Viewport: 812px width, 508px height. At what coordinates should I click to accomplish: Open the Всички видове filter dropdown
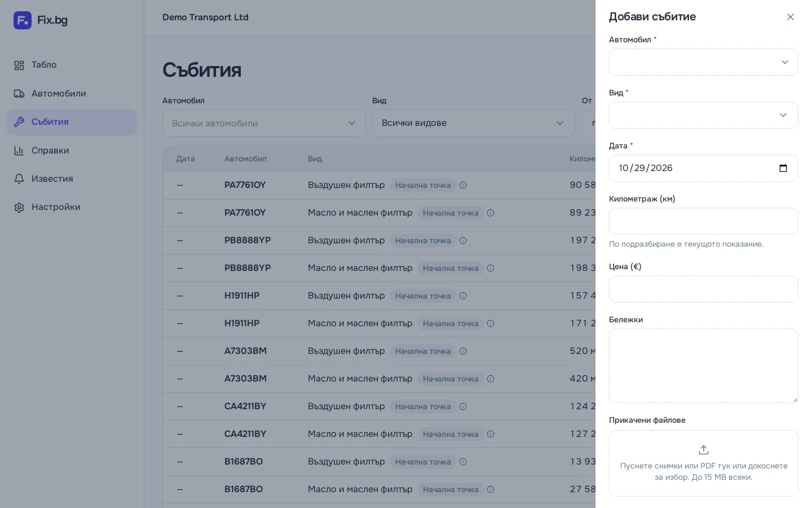(x=474, y=123)
